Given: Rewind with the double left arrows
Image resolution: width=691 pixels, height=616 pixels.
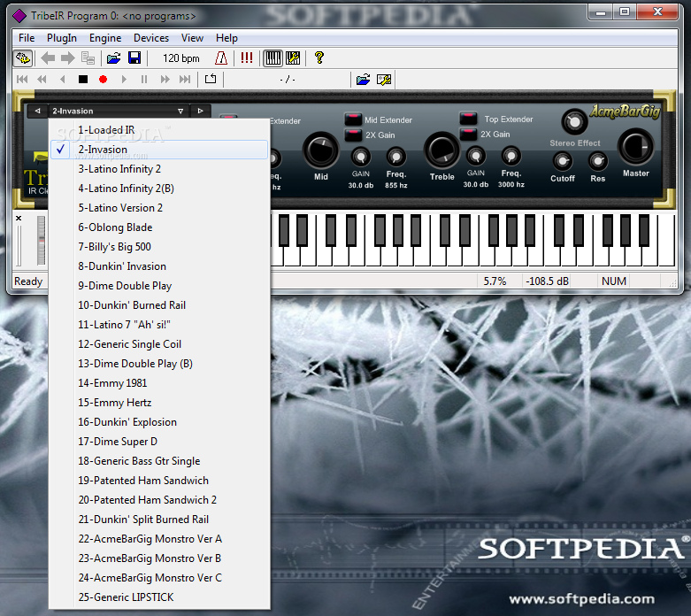Looking at the screenshot, I should click(x=42, y=79).
